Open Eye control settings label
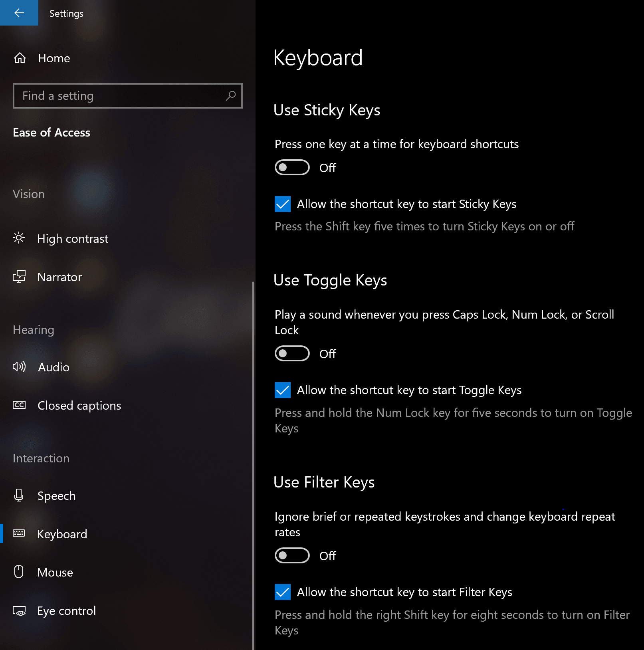Screen dimensions: 644x650 click(x=66, y=611)
